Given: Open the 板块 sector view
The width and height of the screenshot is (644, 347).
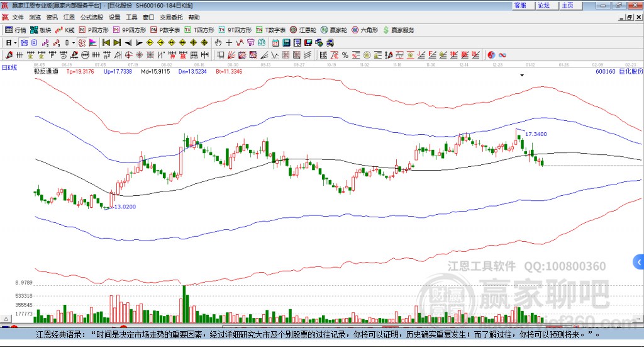Looking at the screenshot, I should click(x=40, y=30).
